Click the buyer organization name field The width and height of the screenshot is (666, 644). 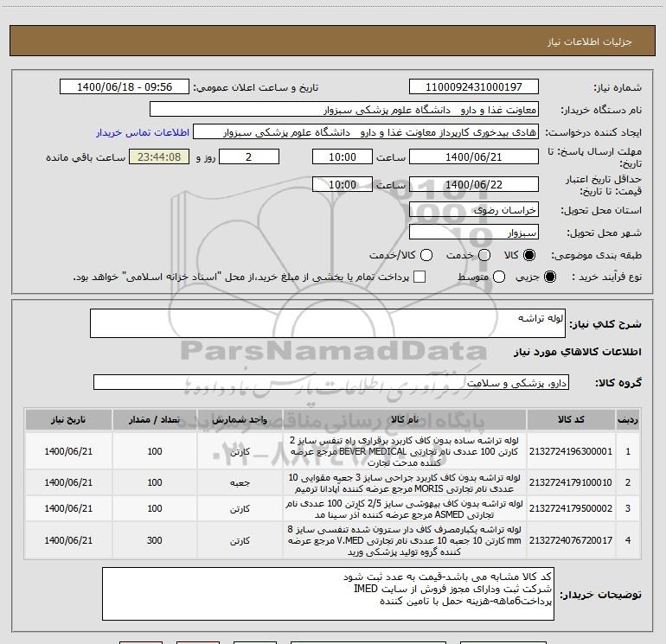pyautogui.click(x=344, y=110)
